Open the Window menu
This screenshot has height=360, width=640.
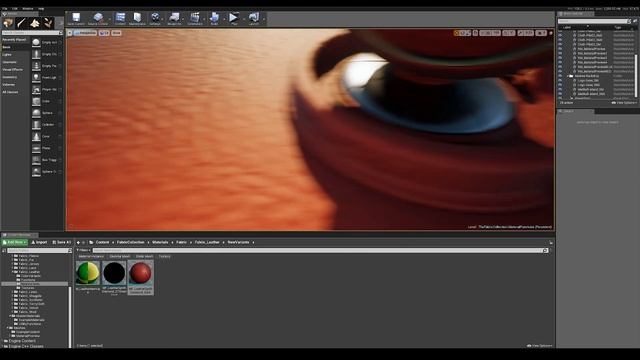click(28, 8)
